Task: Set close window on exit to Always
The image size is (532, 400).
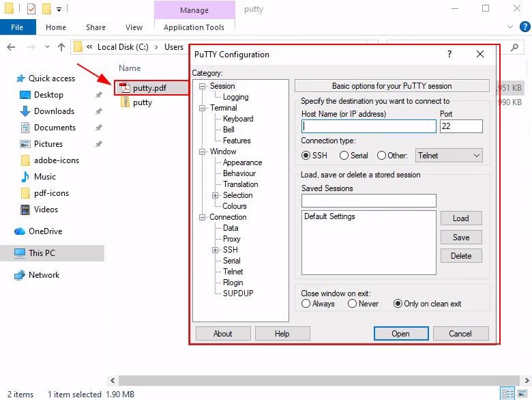Action: pos(306,304)
